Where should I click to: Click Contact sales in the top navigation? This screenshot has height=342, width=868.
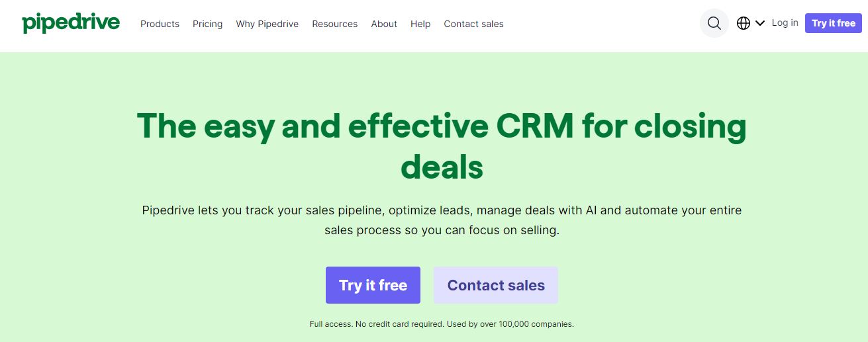[x=473, y=24]
